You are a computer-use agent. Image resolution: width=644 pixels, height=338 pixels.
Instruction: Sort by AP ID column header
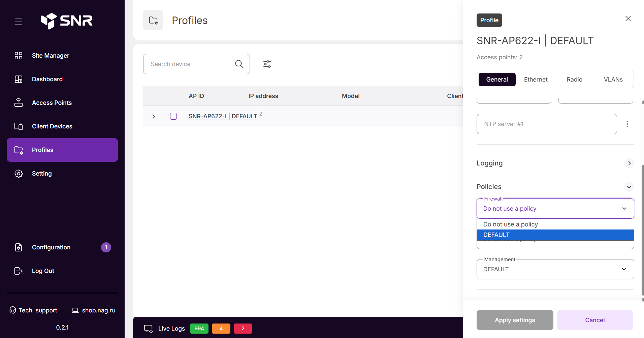[196, 96]
